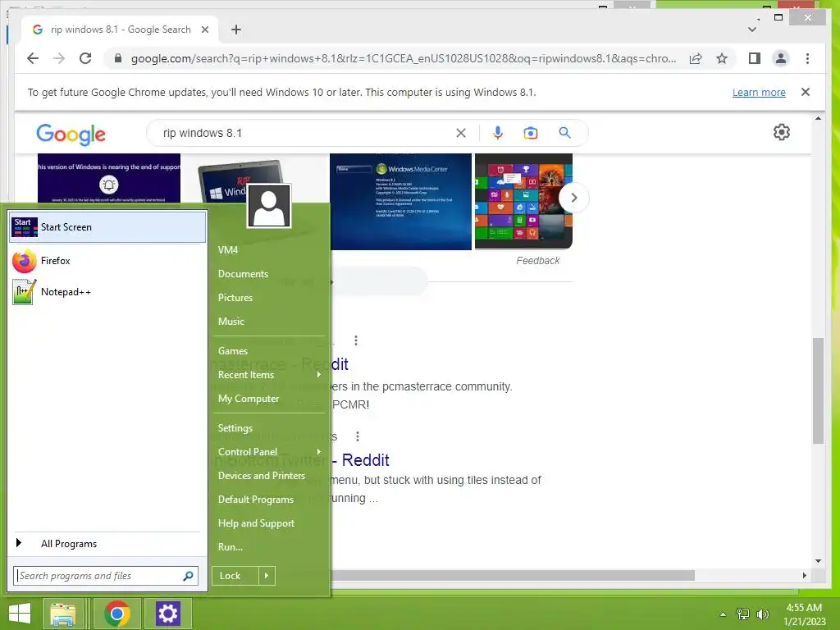Bookmark this tab with the star icon
840x630 pixels.
pos(722,58)
